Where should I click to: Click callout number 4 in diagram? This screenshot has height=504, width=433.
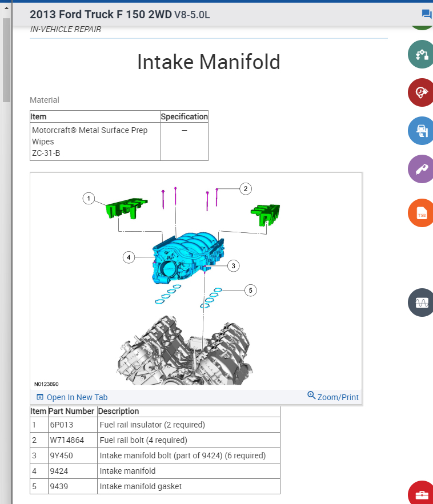[x=129, y=257]
